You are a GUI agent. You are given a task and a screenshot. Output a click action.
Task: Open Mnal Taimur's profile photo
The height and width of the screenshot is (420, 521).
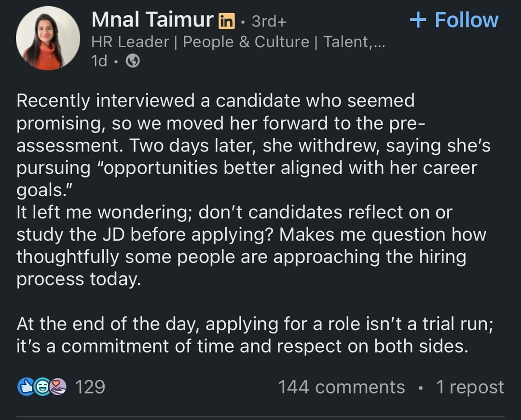(x=48, y=38)
